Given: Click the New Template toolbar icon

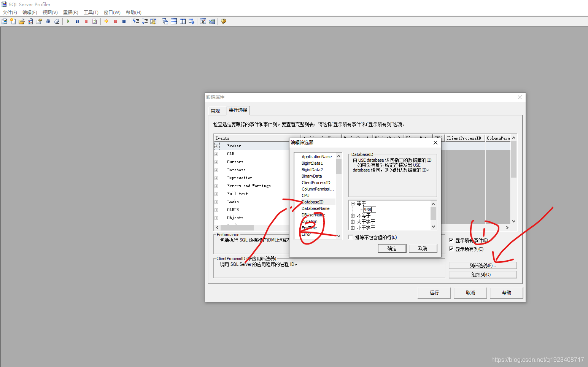Looking at the screenshot, I should (x=13, y=21).
